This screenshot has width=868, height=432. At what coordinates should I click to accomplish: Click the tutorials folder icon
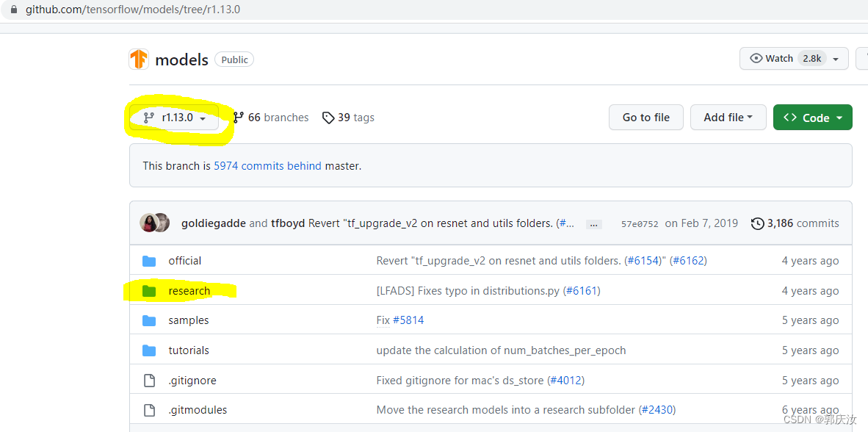click(x=149, y=350)
